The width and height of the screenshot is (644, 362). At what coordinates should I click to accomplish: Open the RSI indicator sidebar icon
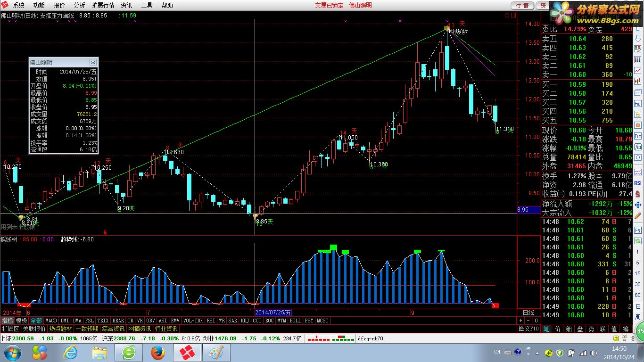[637, 182]
